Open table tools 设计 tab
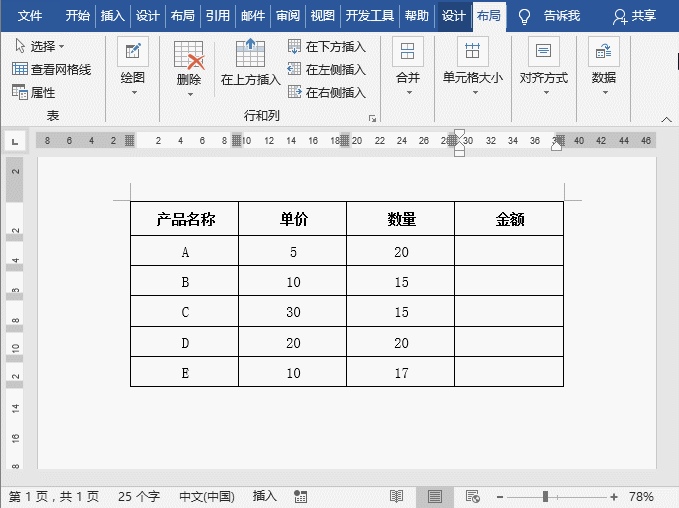 453,16
